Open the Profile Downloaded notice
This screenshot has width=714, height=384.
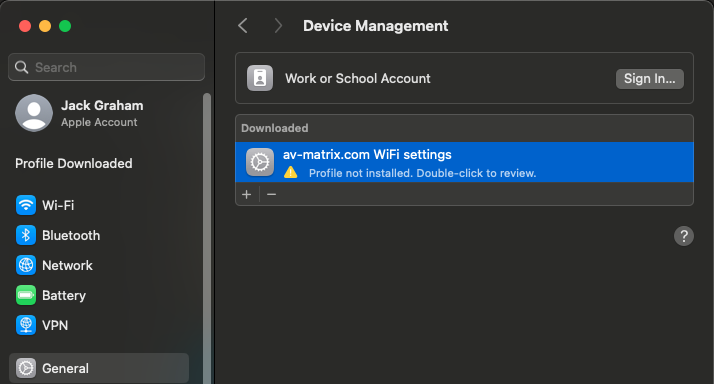coord(74,164)
